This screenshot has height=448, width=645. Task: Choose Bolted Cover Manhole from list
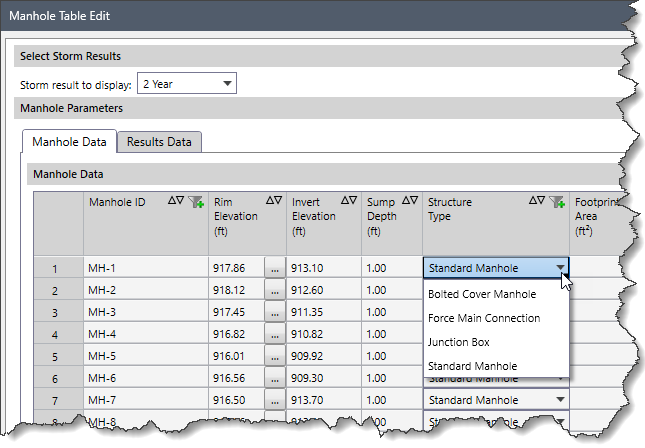[x=482, y=294]
